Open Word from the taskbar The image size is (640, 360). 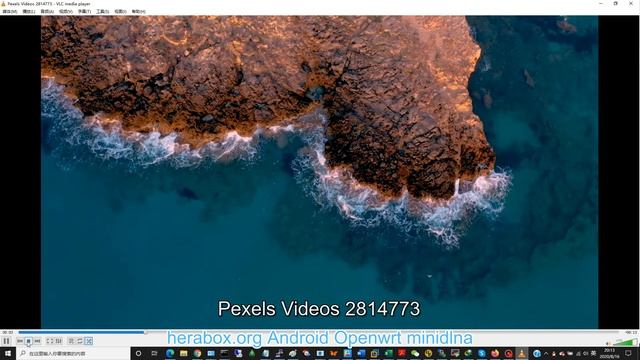[361, 353]
